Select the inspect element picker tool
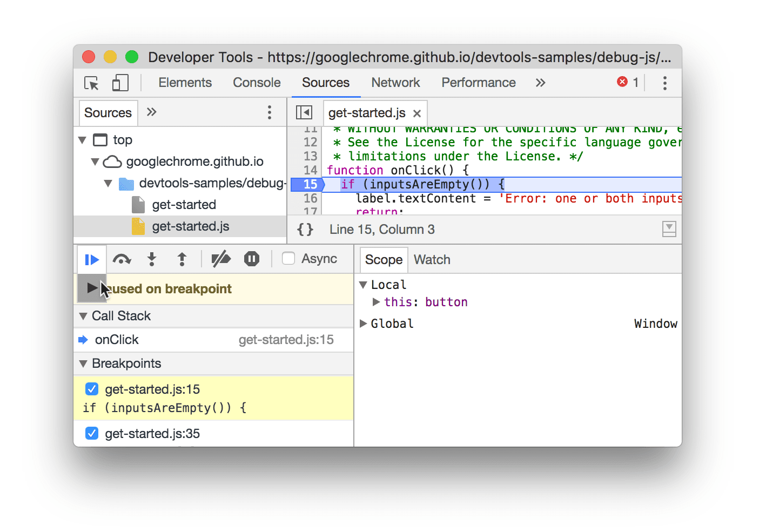This screenshot has height=532, width=759. [91, 82]
